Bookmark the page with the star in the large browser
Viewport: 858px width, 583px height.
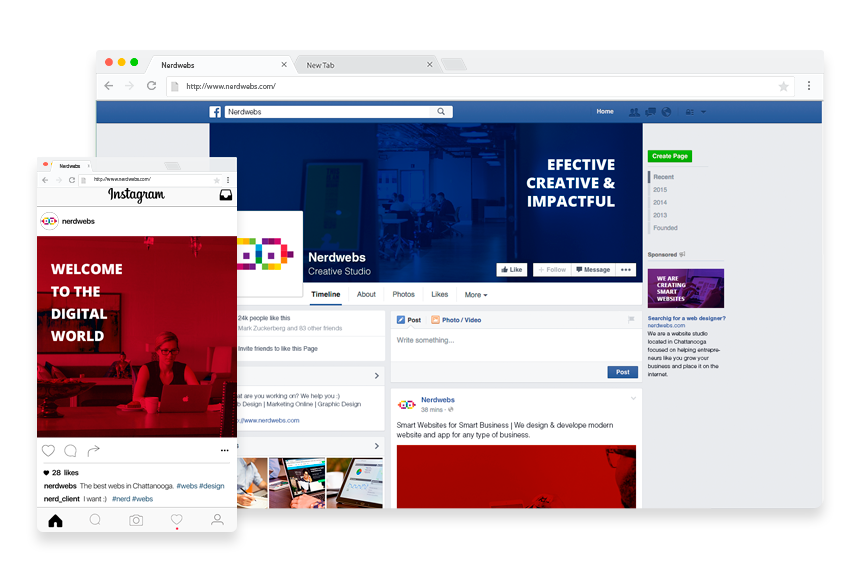tap(784, 86)
